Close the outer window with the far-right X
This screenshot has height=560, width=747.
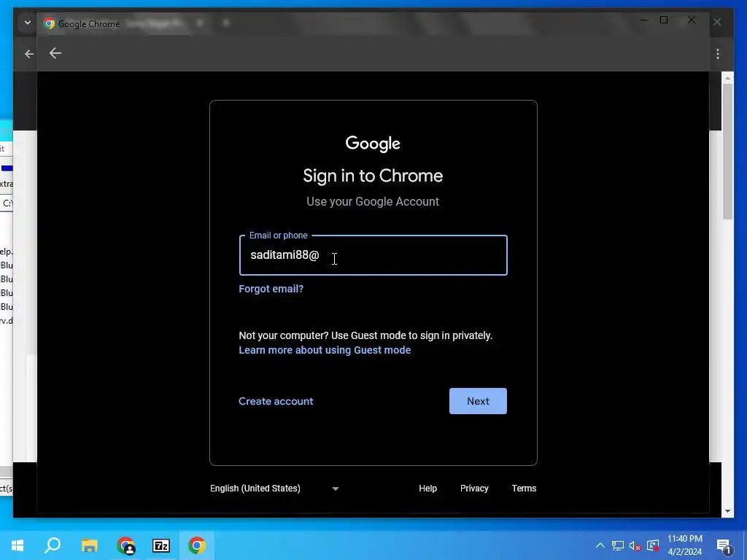click(x=717, y=22)
